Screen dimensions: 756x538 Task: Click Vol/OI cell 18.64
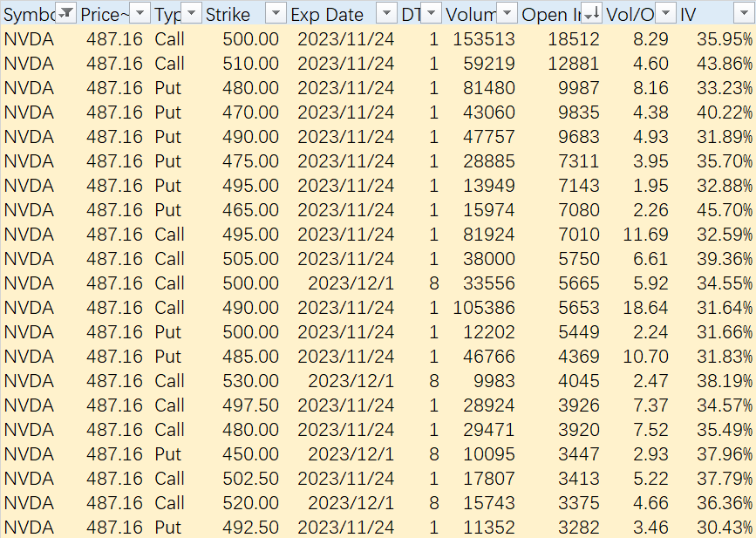pyautogui.click(x=645, y=308)
